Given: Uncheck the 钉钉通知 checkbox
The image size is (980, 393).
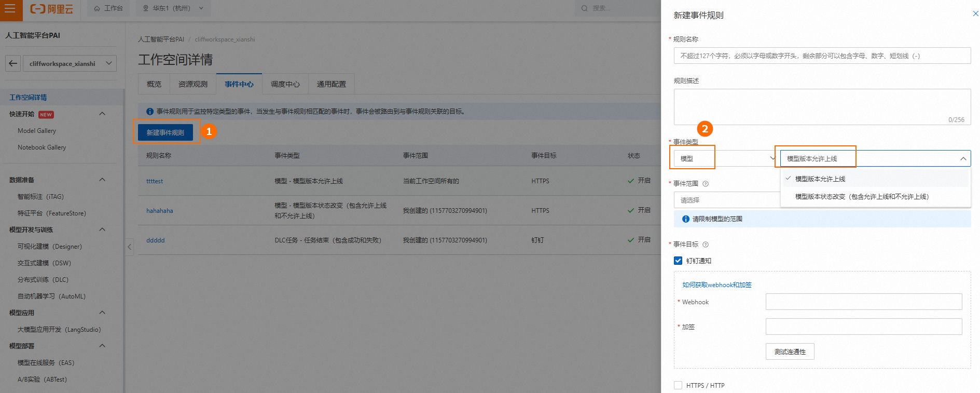Looking at the screenshot, I should point(678,261).
